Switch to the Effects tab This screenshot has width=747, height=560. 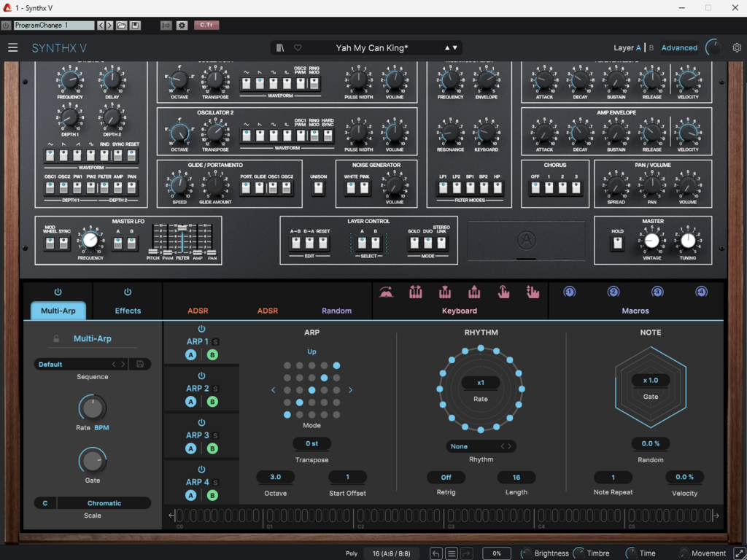click(x=128, y=311)
